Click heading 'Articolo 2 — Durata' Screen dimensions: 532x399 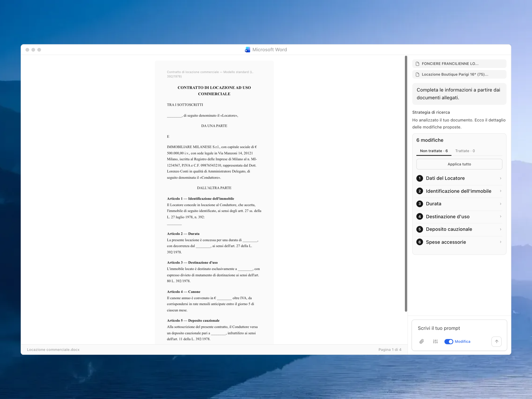(x=183, y=234)
